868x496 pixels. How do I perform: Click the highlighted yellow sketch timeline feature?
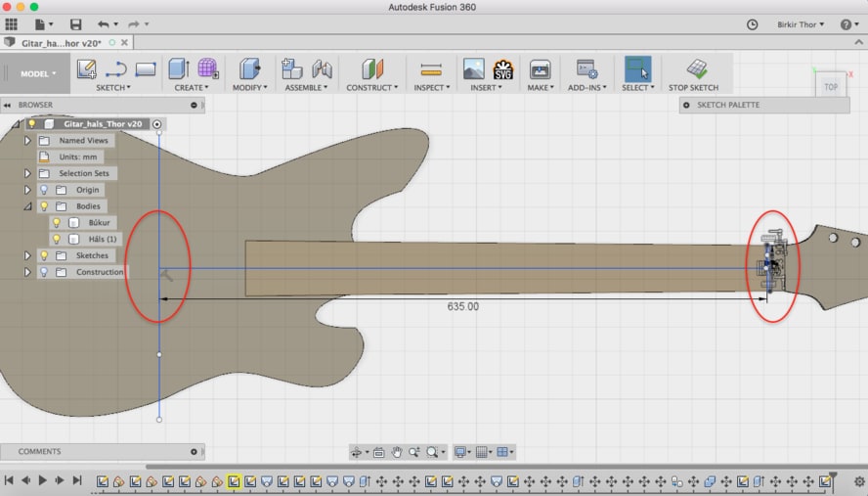tap(234, 481)
